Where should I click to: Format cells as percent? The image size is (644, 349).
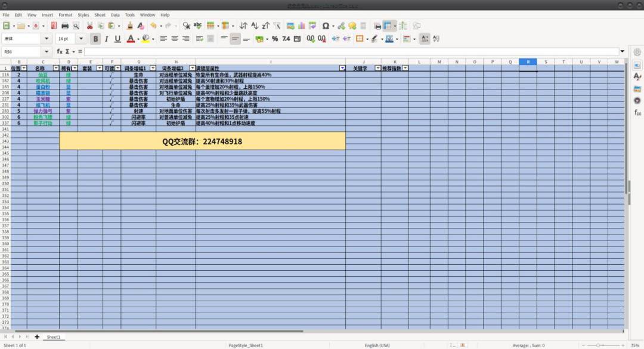point(275,39)
